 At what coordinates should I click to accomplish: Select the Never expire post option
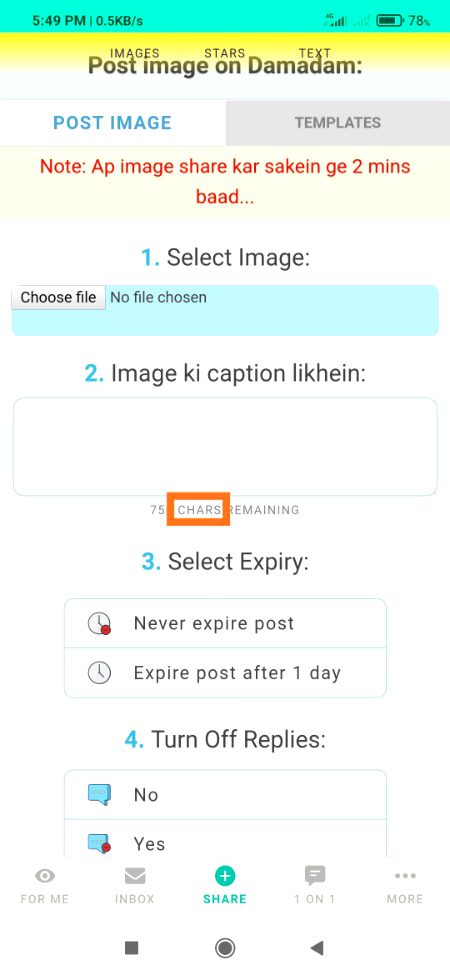[225, 623]
